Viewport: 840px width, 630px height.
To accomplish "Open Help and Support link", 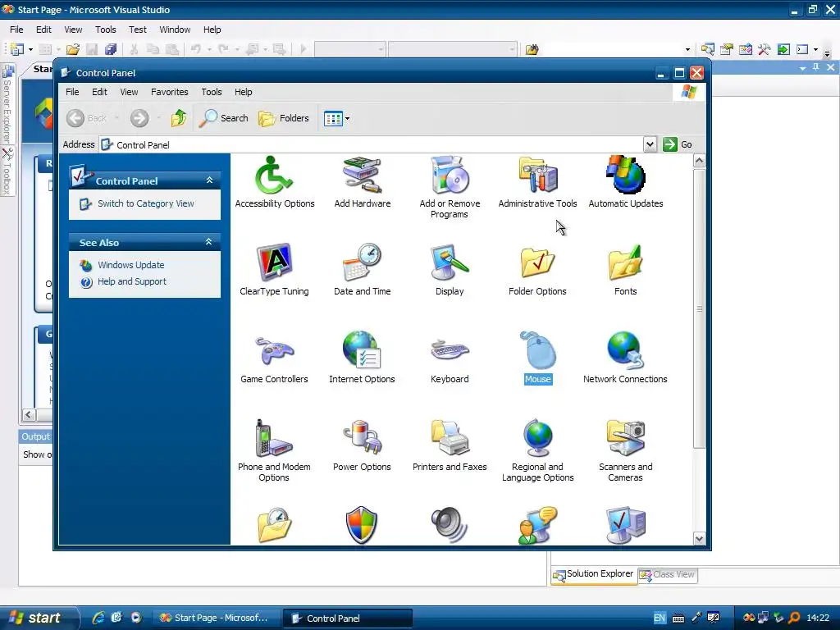I will pyautogui.click(x=132, y=281).
